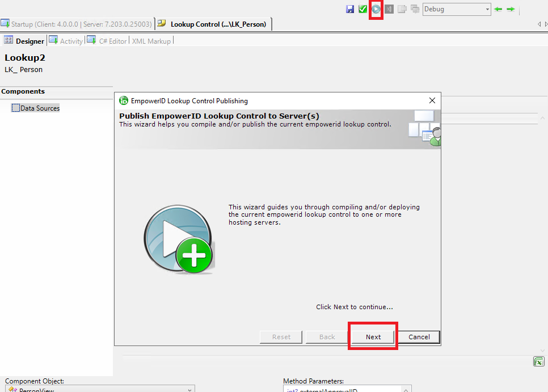
Task: Click the large publish play icon with plus
Action: (179, 239)
